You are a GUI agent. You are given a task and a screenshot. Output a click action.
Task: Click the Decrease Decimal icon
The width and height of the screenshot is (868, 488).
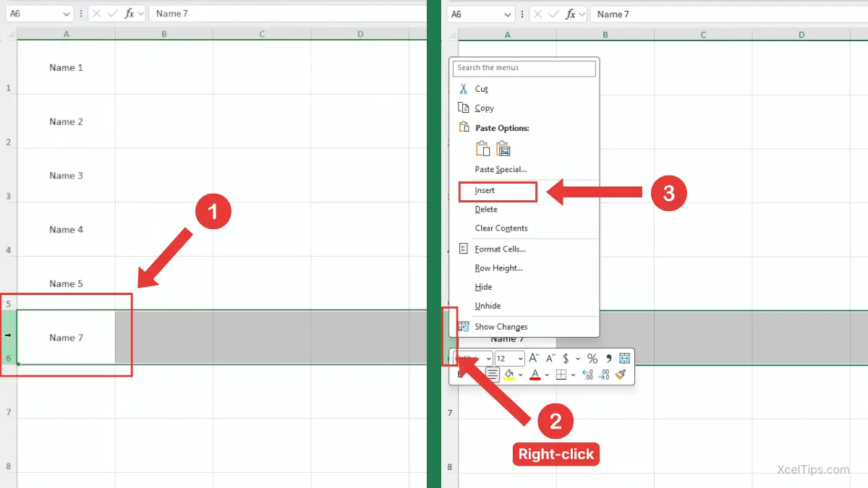603,374
